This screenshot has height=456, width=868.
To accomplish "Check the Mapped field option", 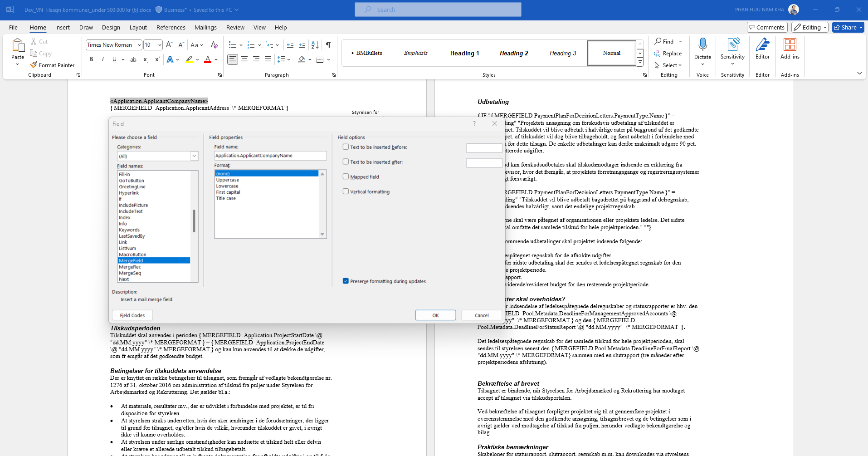I will 346,177.
